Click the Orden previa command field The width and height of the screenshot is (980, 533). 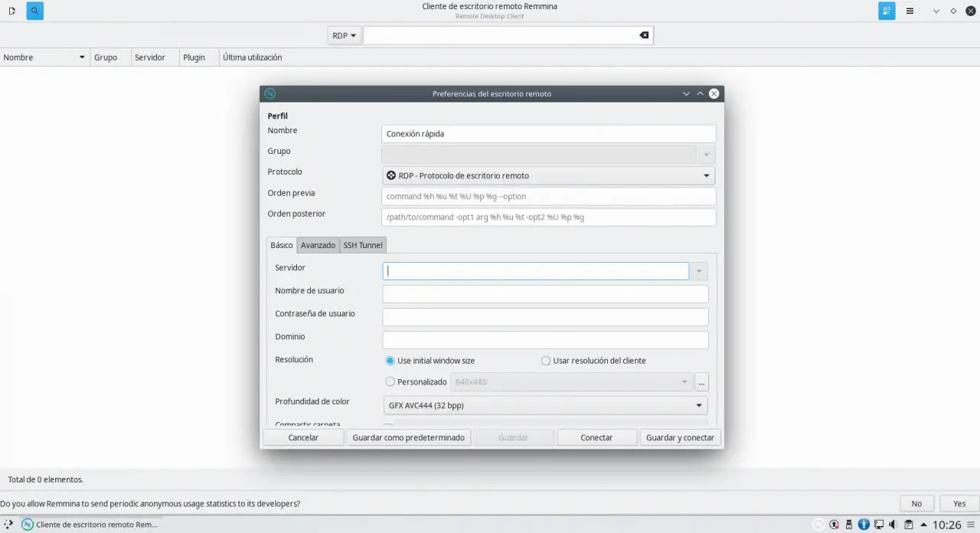click(x=548, y=196)
